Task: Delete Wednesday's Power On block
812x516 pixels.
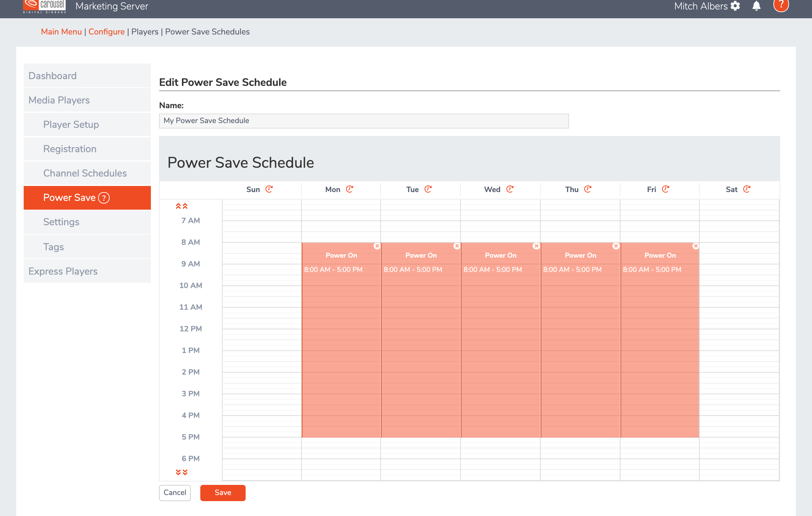Action: pyautogui.click(x=536, y=246)
